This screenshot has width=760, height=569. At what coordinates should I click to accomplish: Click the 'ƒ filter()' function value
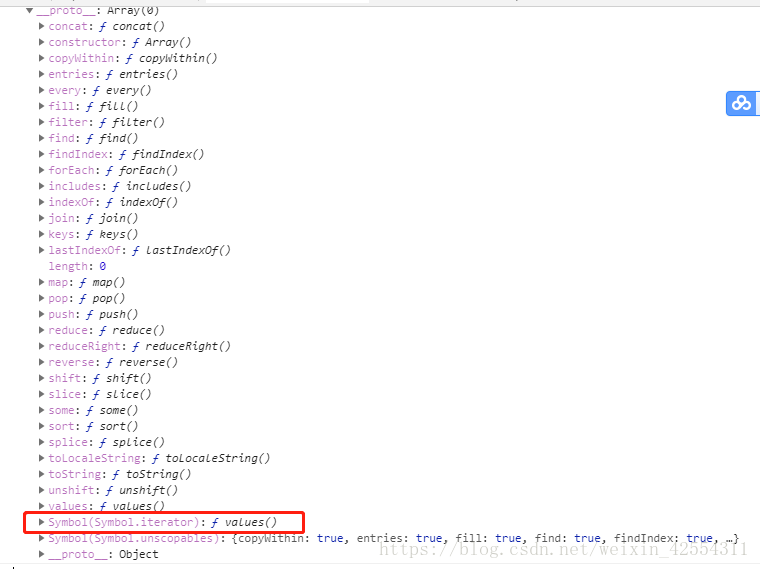(132, 122)
